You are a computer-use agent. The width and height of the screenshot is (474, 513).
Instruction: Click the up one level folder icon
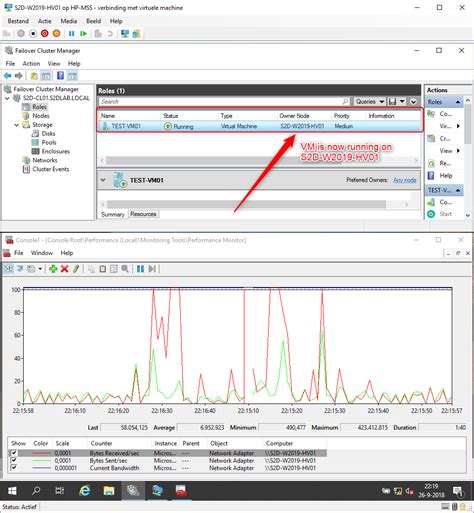click(34, 76)
